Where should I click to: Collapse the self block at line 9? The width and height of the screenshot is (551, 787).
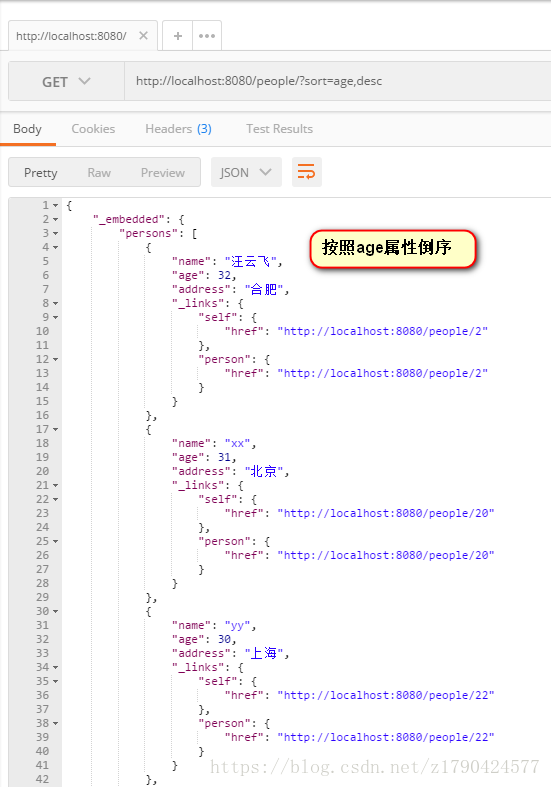[x=55, y=317]
